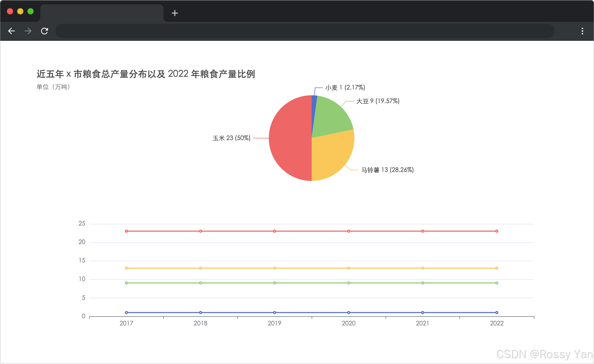Viewport: 594px width, 364px height.
Task: Open a new browser tab with plus icon
Action: click(175, 13)
